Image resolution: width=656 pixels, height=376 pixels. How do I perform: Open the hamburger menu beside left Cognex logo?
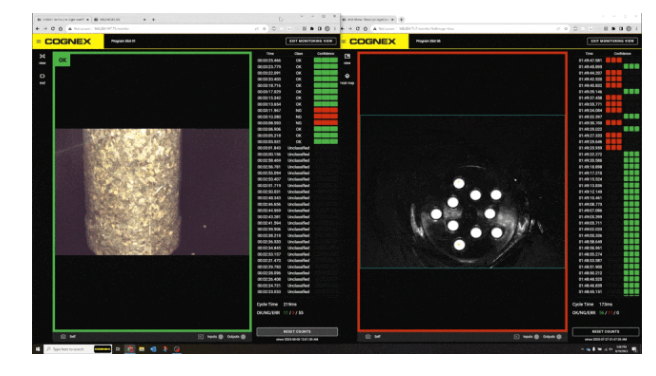pos(38,41)
